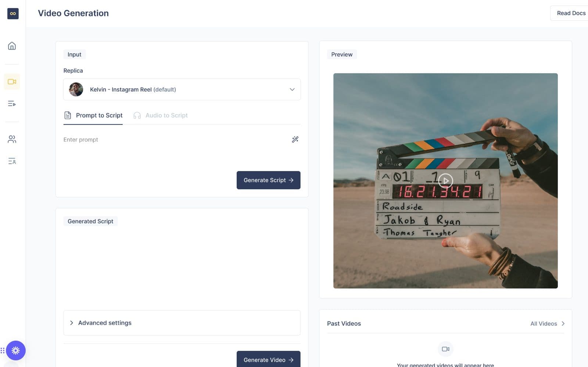
Task: Open the video list sidebar icon
Action: (x=12, y=104)
